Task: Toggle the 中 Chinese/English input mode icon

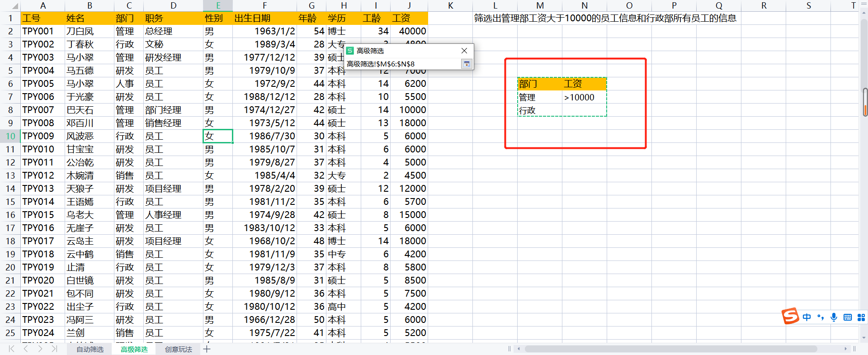Action: pyautogui.click(x=807, y=317)
